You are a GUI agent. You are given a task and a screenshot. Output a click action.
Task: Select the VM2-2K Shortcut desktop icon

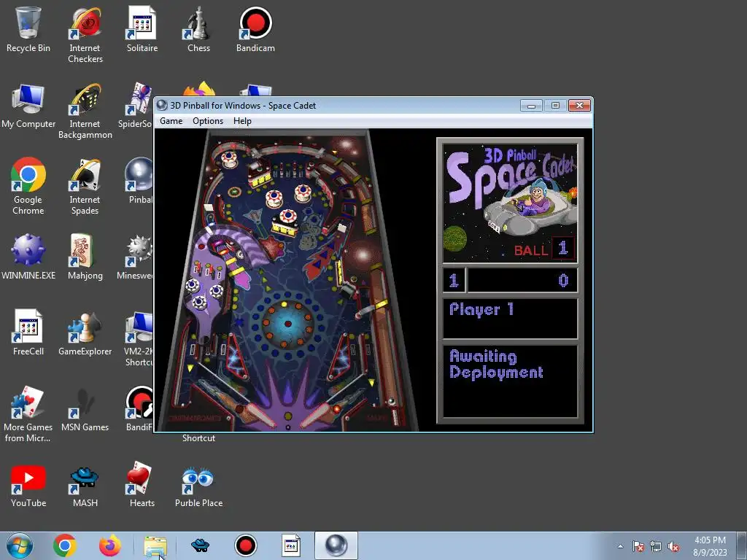tap(139, 338)
